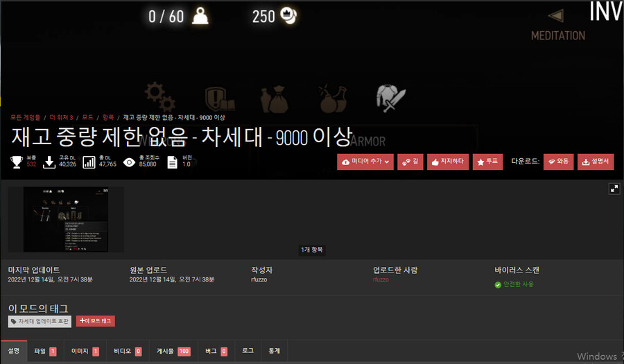
Task: Click the 532 endorsements value
Action: pos(31,164)
